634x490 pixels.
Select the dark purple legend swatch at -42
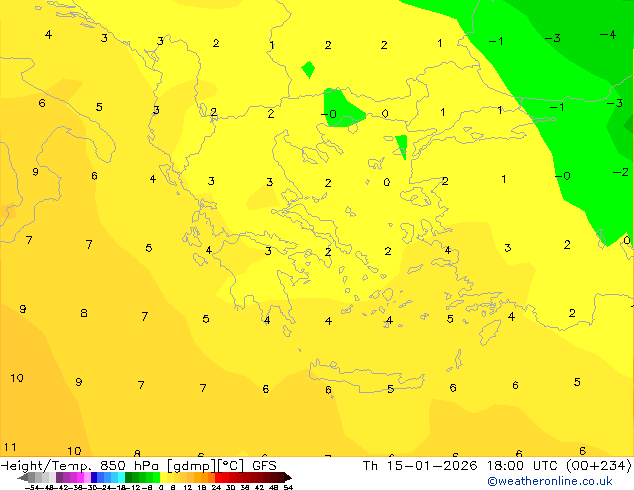[59, 477]
